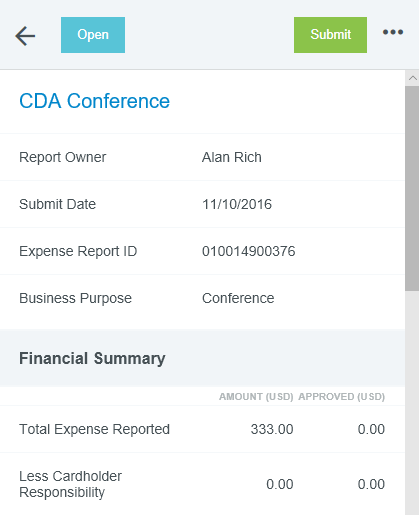This screenshot has width=419, height=515.
Task: Open the three-dot more options menu
Action: point(393,32)
